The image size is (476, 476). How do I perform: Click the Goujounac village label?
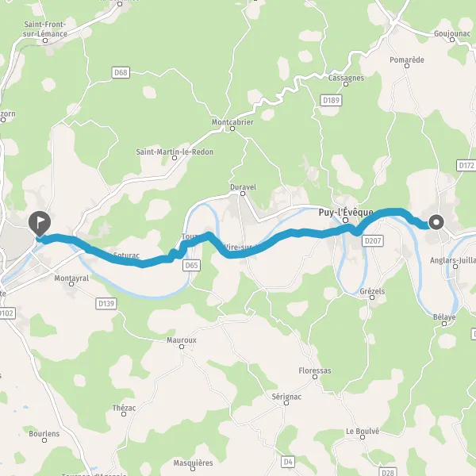452,33
